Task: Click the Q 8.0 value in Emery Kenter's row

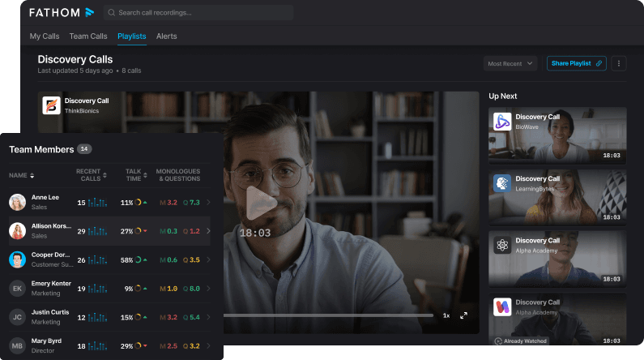Action: point(191,289)
